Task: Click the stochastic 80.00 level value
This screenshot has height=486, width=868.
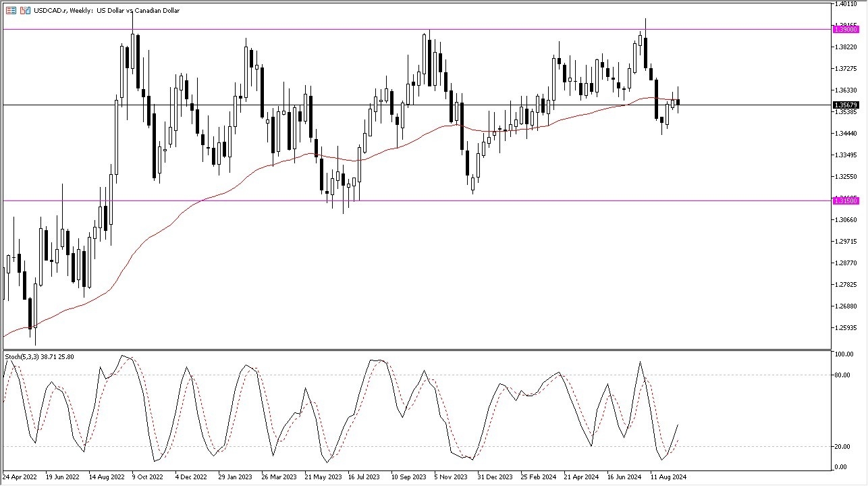Action: [843, 375]
